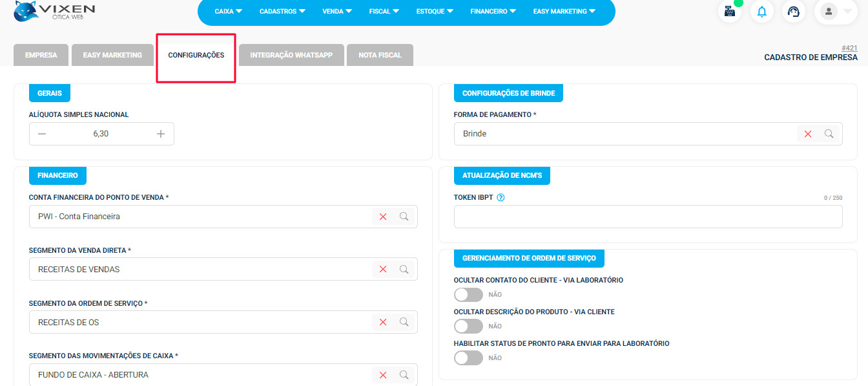This screenshot has height=386, width=868.
Task: Search Segmento da Ordem de Serviço options
Action: coord(404,322)
